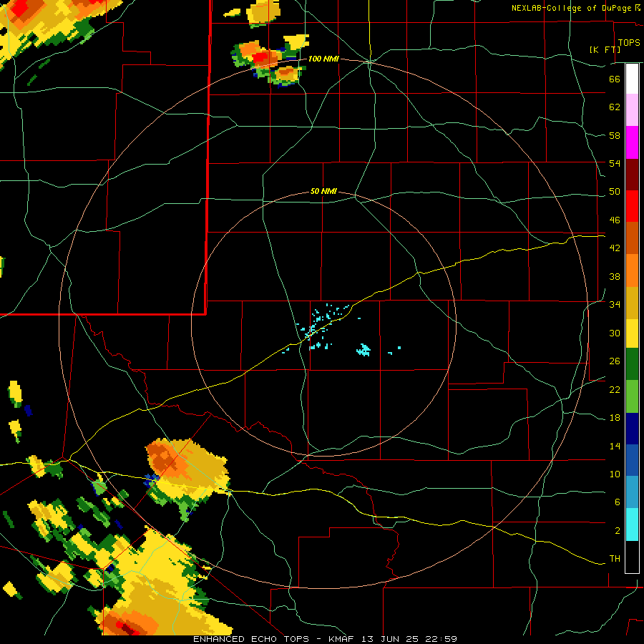Screen dimensions: 644x644
Task: Click the yellow legend swatch between 34 and 30
Action: tap(632, 333)
